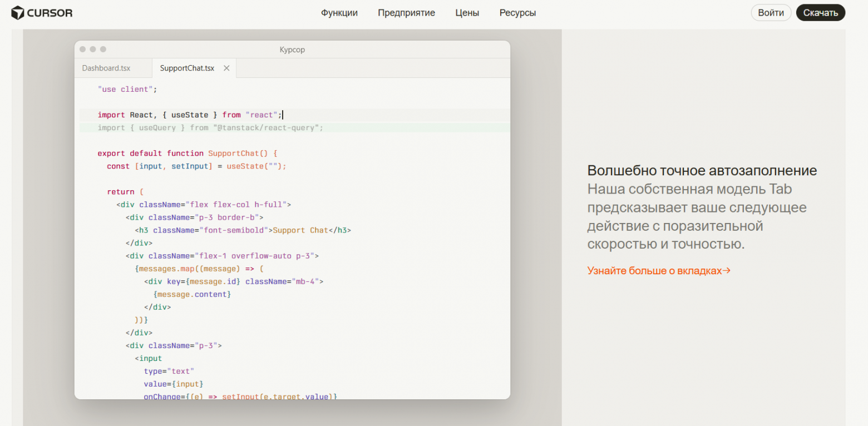Image resolution: width=868 pixels, height=426 pixels.
Task: Close the SupportChat.tsx tab with the X
Action: tap(226, 68)
